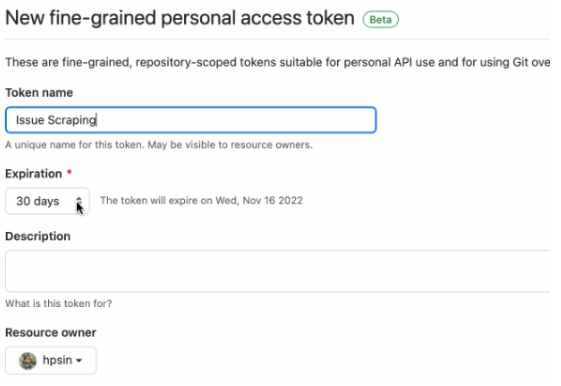Image resolution: width=561 pixels, height=386 pixels.
Task: Click the 'Token name' label
Action: [39, 93]
